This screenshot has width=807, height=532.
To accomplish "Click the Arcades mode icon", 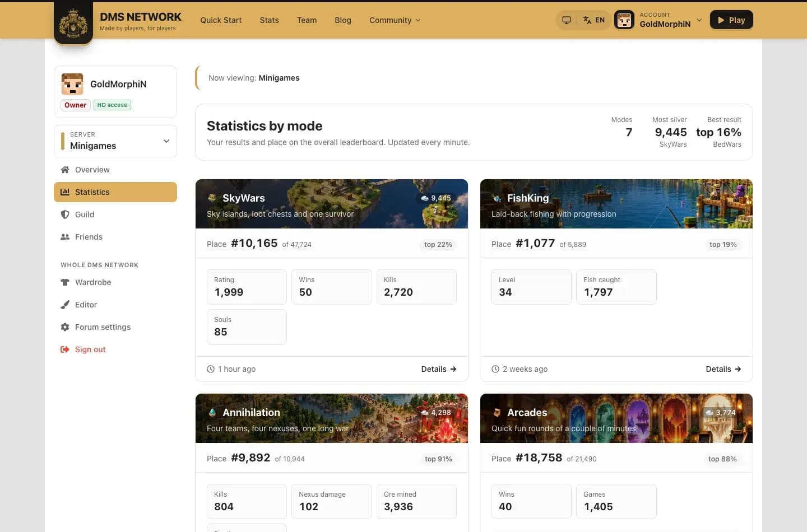I will pyautogui.click(x=497, y=412).
